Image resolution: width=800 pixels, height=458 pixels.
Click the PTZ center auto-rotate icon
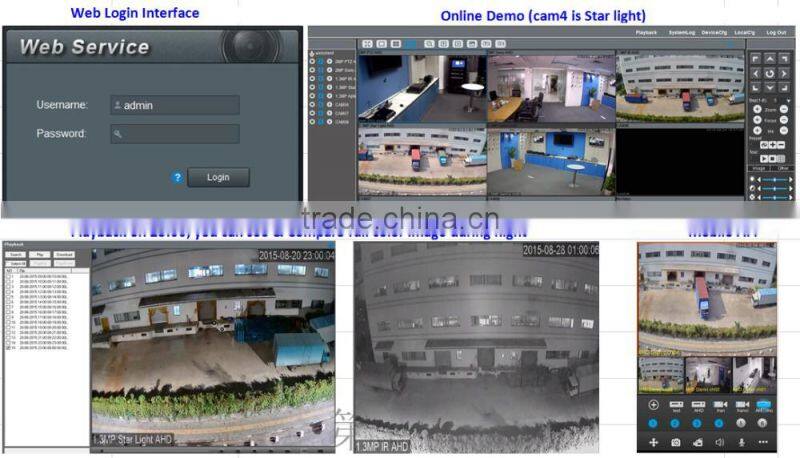(769, 74)
